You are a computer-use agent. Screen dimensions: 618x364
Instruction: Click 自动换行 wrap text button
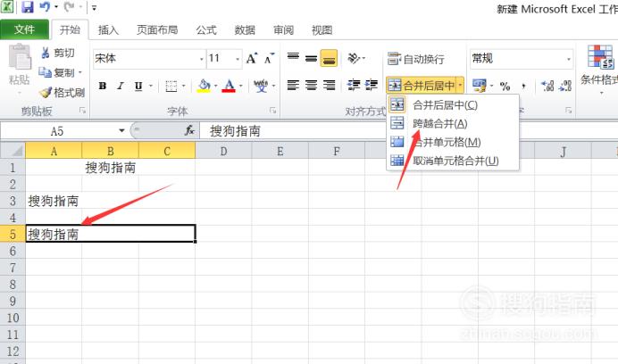(x=416, y=59)
